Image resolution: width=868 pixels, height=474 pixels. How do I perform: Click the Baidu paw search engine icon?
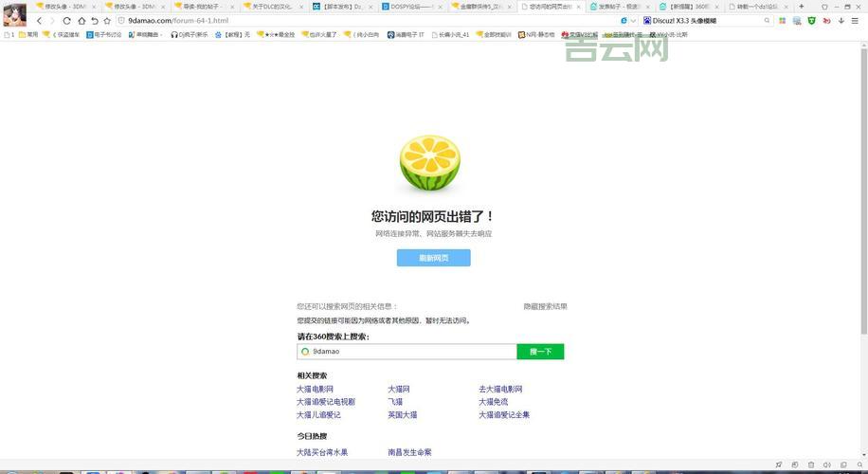[x=646, y=21]
